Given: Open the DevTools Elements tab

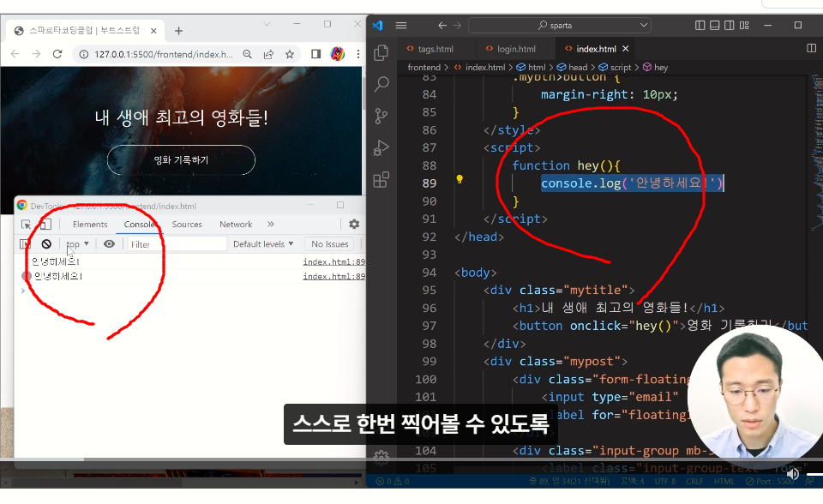Looking at the screenshot, I should (x=90, y=225).
